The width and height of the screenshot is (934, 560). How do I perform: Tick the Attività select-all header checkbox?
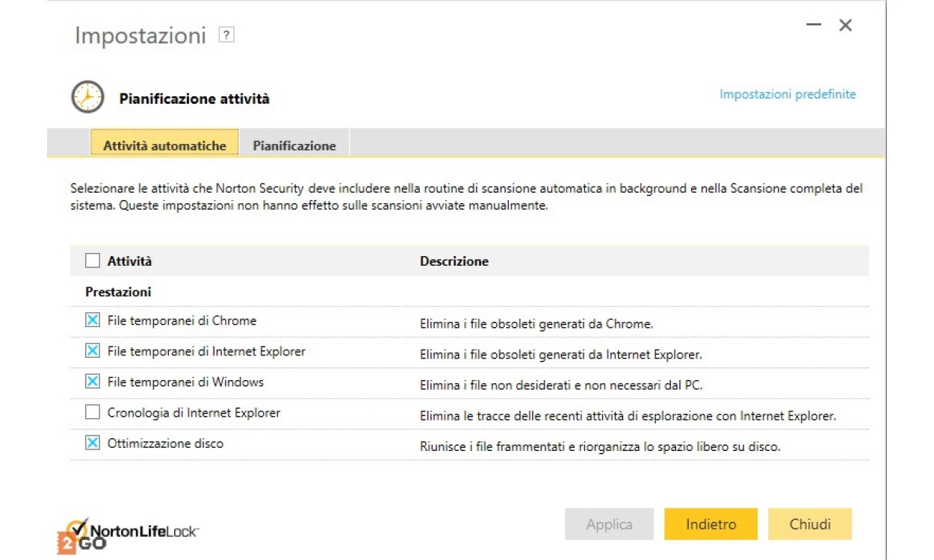click(x=92, y=261)
